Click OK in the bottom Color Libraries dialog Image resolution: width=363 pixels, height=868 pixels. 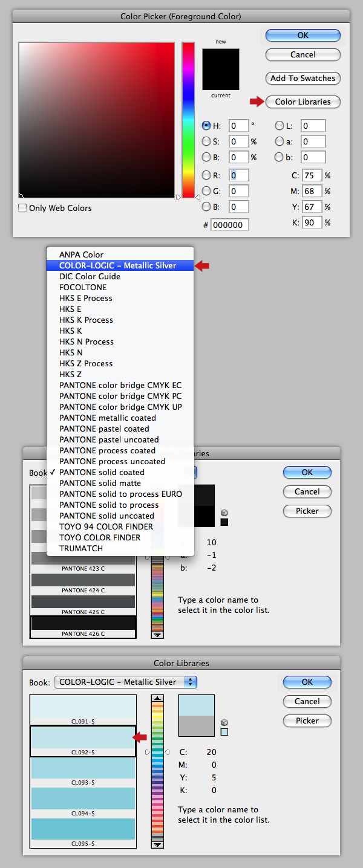tap(307, 682)
